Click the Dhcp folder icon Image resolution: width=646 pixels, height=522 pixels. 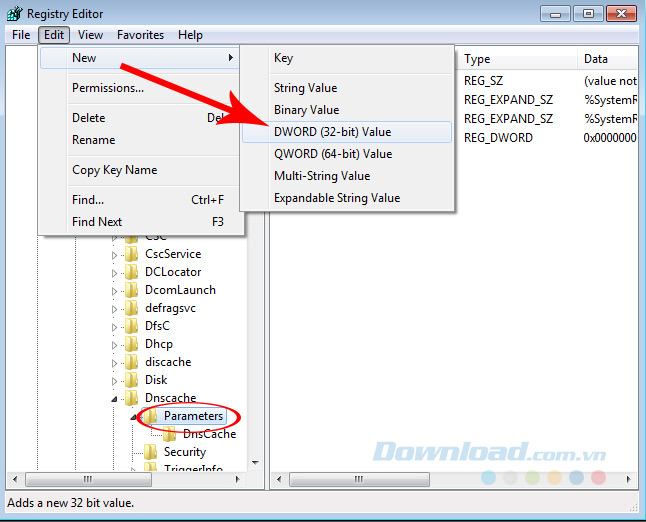coord(131,344)
